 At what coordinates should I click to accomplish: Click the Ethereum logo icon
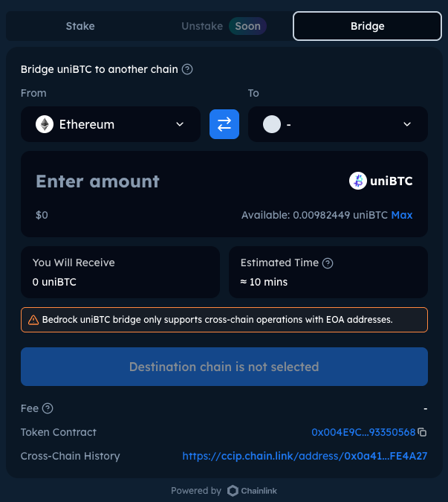coord(45,124)
